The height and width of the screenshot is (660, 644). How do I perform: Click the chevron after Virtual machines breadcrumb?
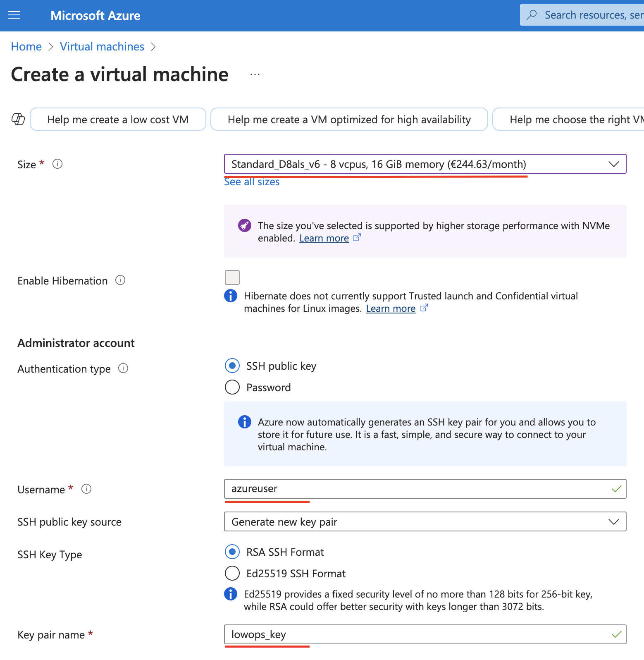[153, 47]
